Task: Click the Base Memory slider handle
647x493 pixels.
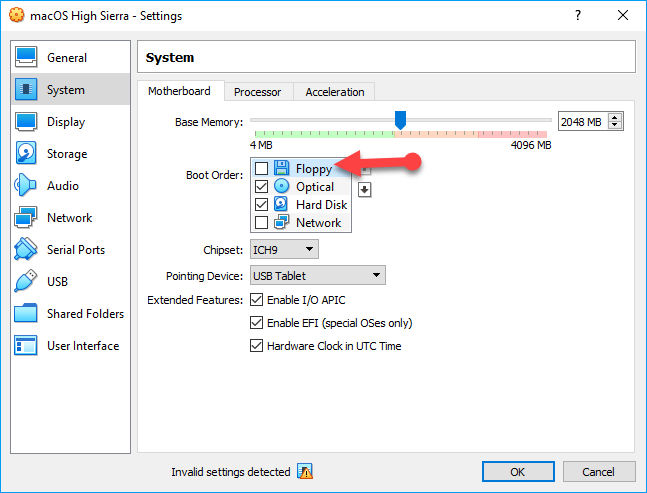Action: point(400,120)
